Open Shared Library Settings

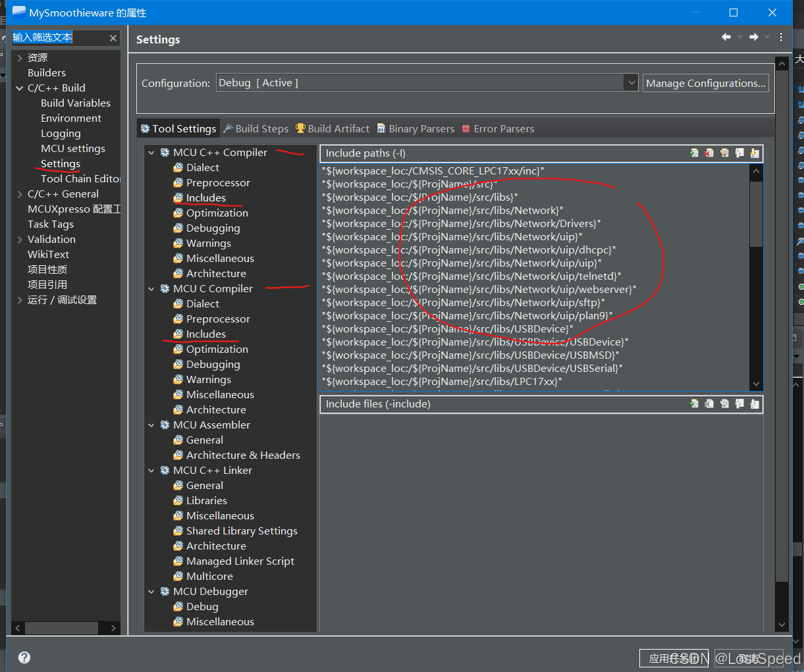point(242,531)
